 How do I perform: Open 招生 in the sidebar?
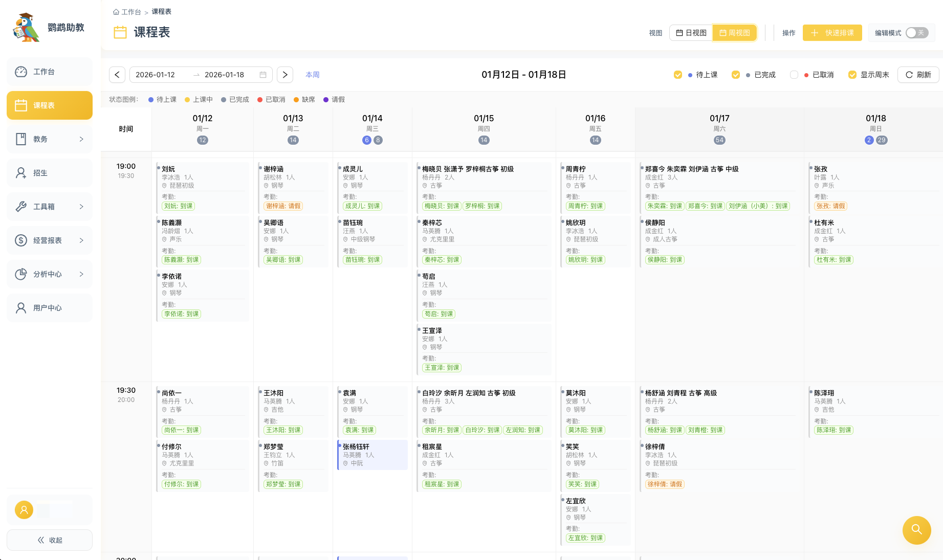click(x=50, y=173)
